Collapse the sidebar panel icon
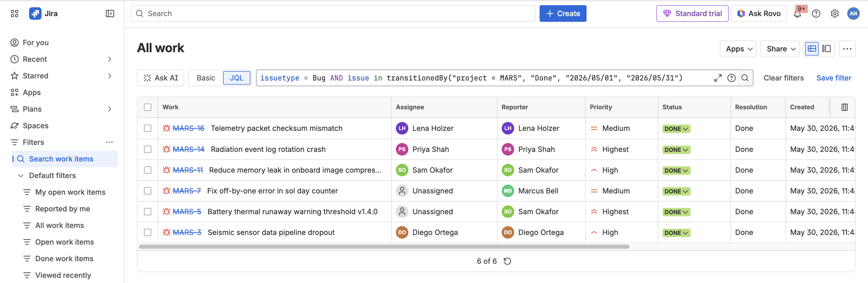 pos(110,14)
